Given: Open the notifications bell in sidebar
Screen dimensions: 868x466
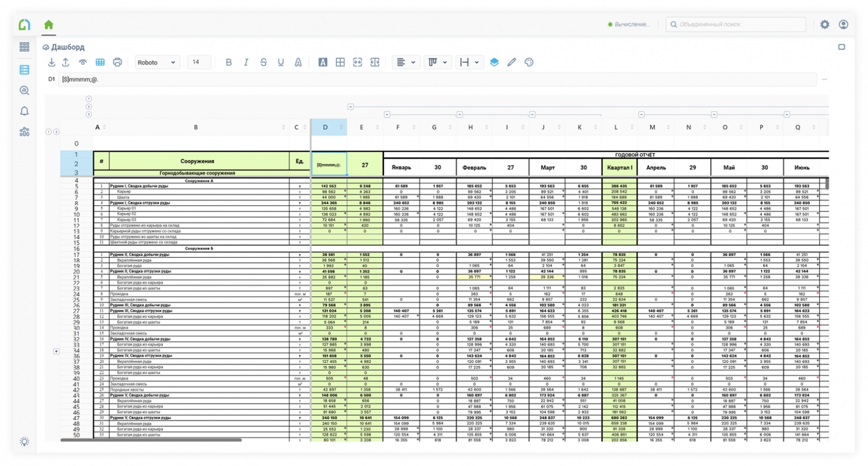Looking at the screenshot, I should tap(24, 111).
